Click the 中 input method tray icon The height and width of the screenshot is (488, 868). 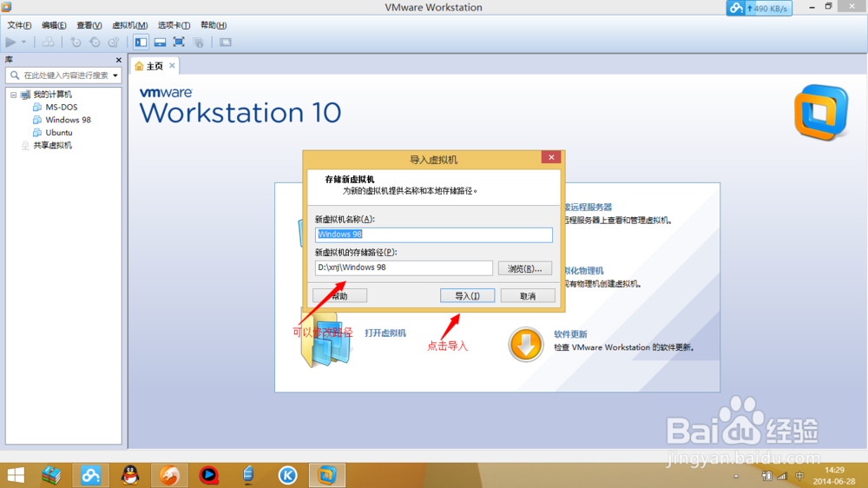[x=799, y=476]
